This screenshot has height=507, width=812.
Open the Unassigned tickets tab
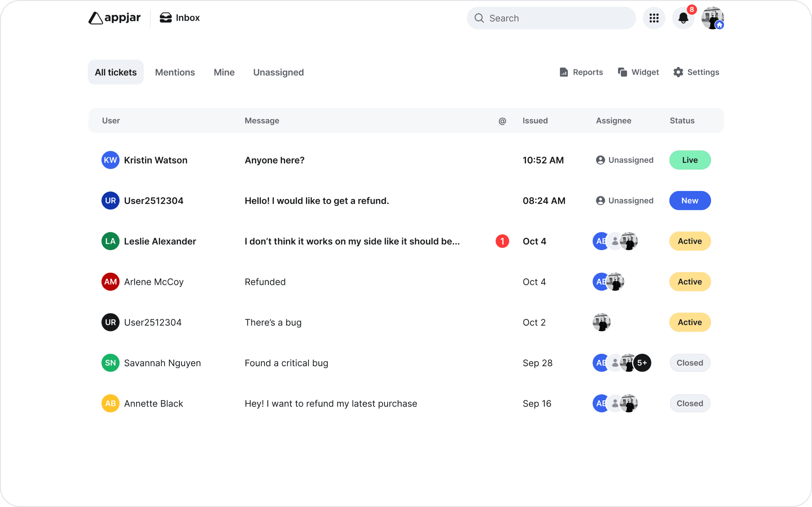[x=278, y=72]
